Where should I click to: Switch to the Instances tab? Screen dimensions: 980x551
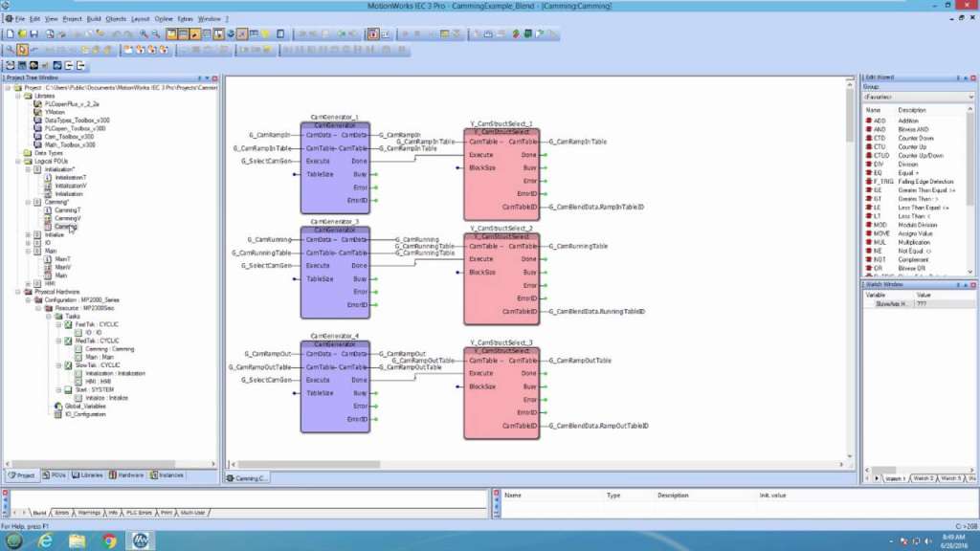pos(167,475)
